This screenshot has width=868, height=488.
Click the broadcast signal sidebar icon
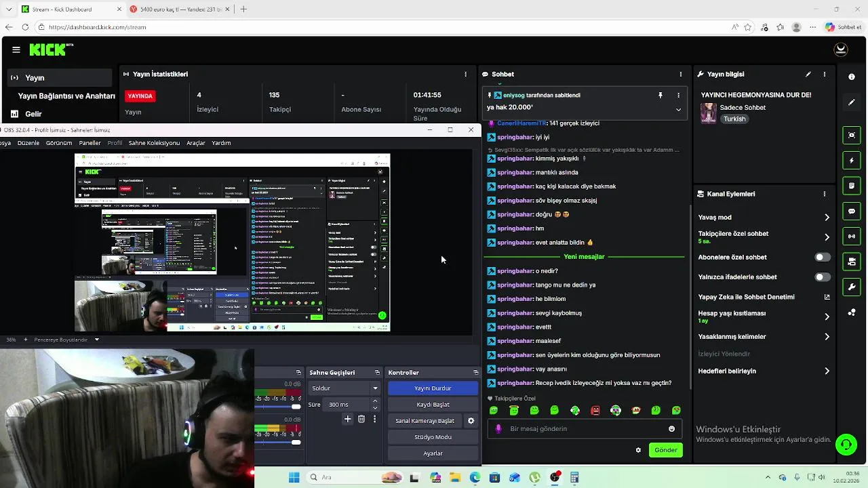point(852,236)
